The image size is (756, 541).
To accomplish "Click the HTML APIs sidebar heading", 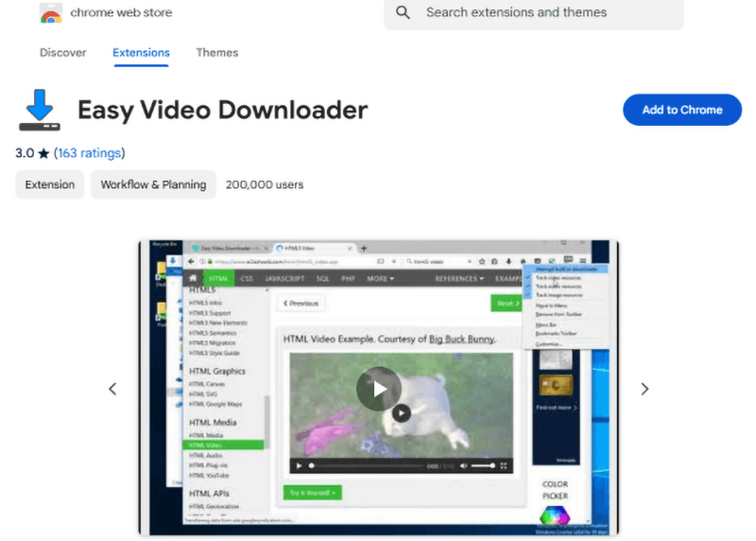I will pyautogui.click(x=209, y=493).
